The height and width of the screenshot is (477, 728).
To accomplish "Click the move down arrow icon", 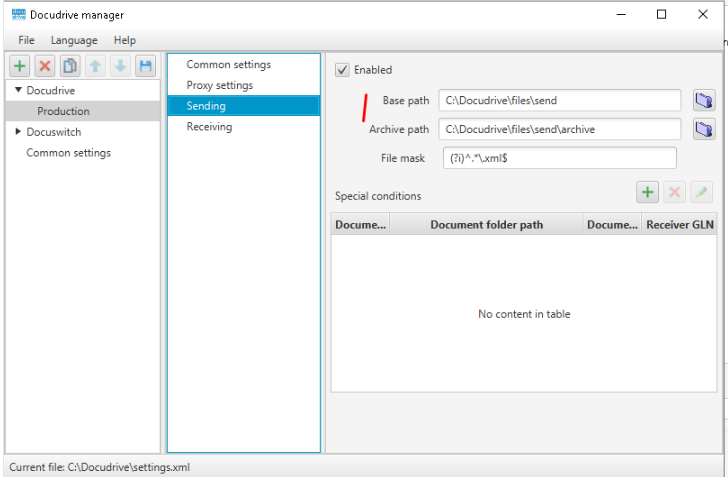I will point(120,66).
